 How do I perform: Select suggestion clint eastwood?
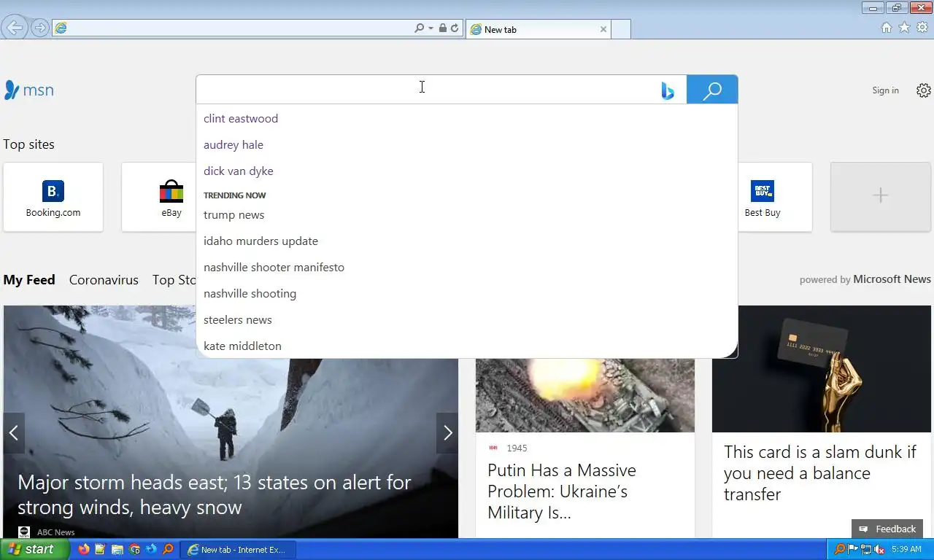click(241, 118)
